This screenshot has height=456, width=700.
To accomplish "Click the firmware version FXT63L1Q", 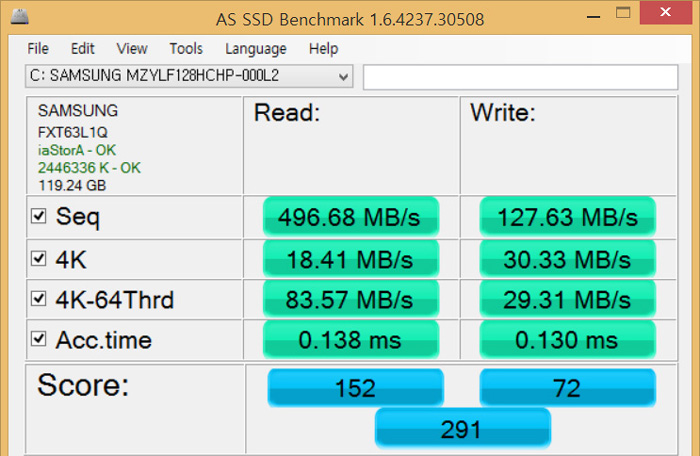I will point(73,132).
